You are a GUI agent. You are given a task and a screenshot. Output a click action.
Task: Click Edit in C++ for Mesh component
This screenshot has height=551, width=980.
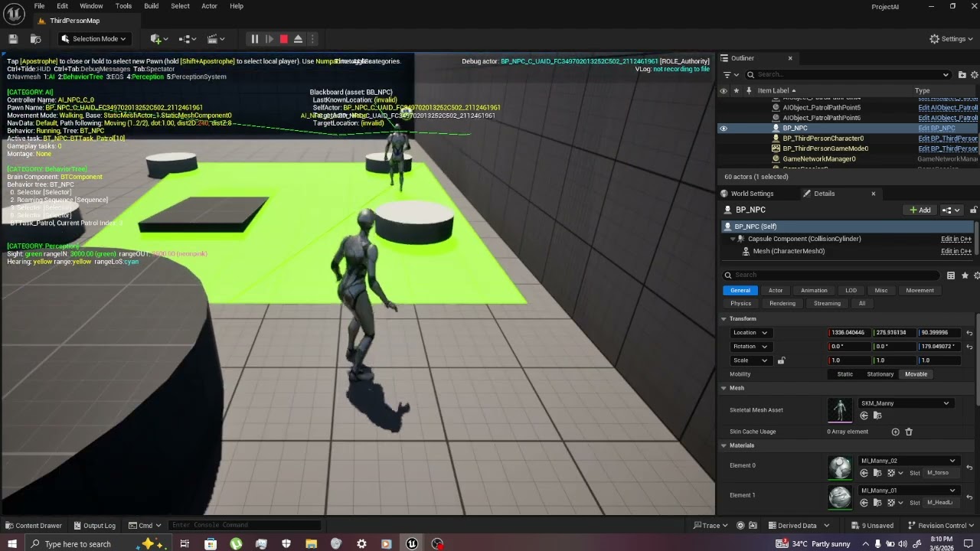click(956, 251)
